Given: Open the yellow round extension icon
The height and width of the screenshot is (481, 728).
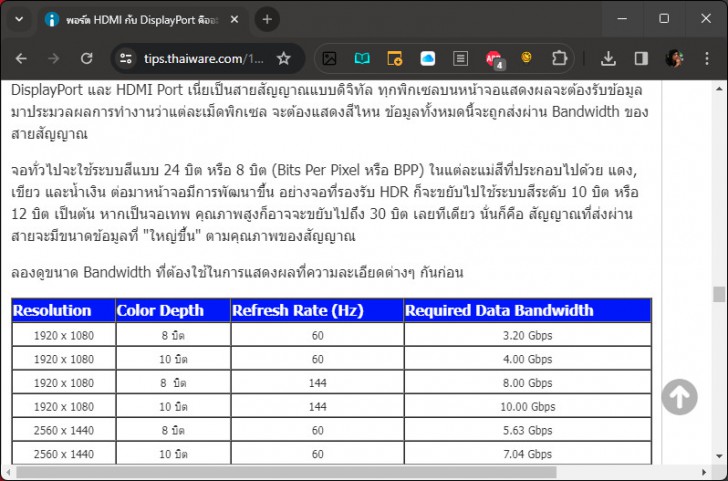Looking at the screenshot, I should [526, 58].
